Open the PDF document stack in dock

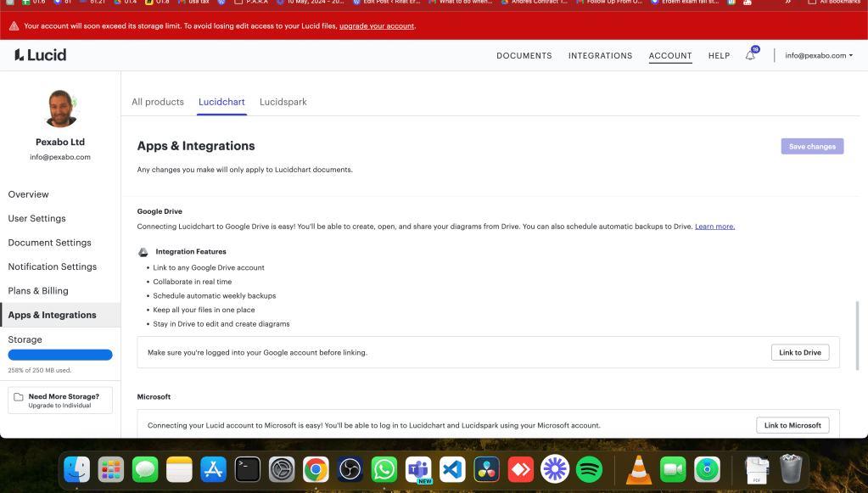[757, 470]
